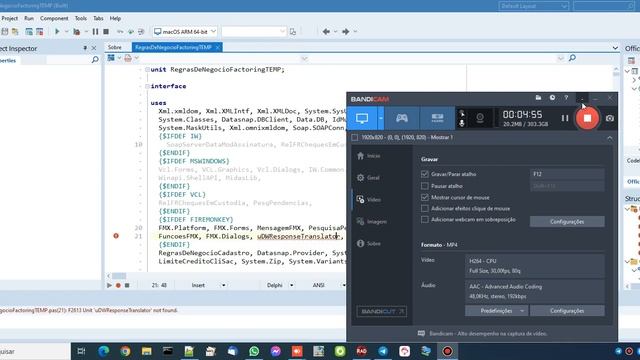Enable Adicionar webcam em sobreposição checkbox

point(424,220)
